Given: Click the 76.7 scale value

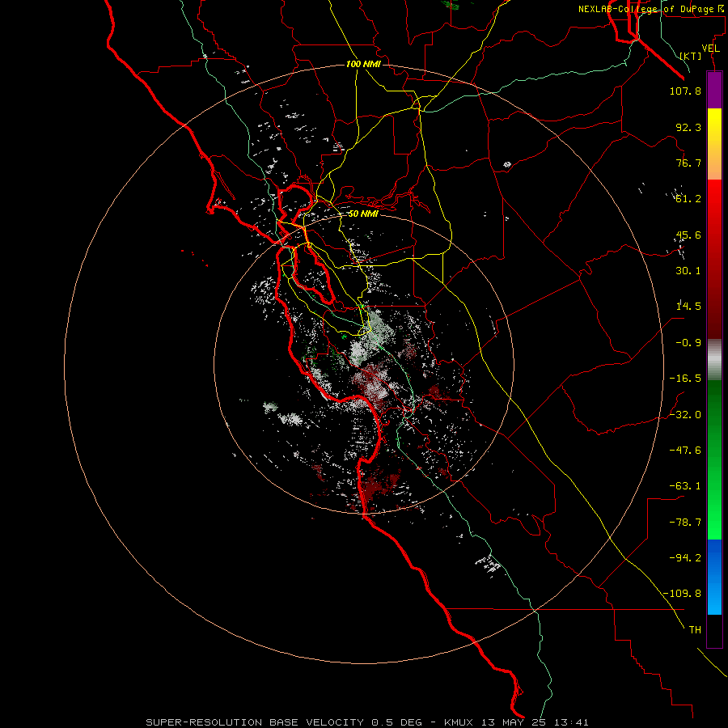Looking at the screenshot, I should click(688, 163).
